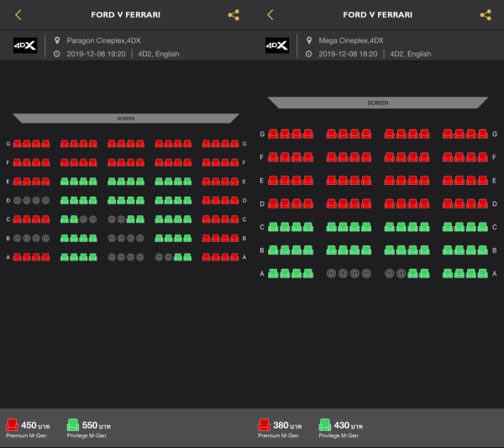Select leftmost red seat in Mega row G
Viewport: 504px width, 448px height.
pyautogui.click(x=273, y=134)
